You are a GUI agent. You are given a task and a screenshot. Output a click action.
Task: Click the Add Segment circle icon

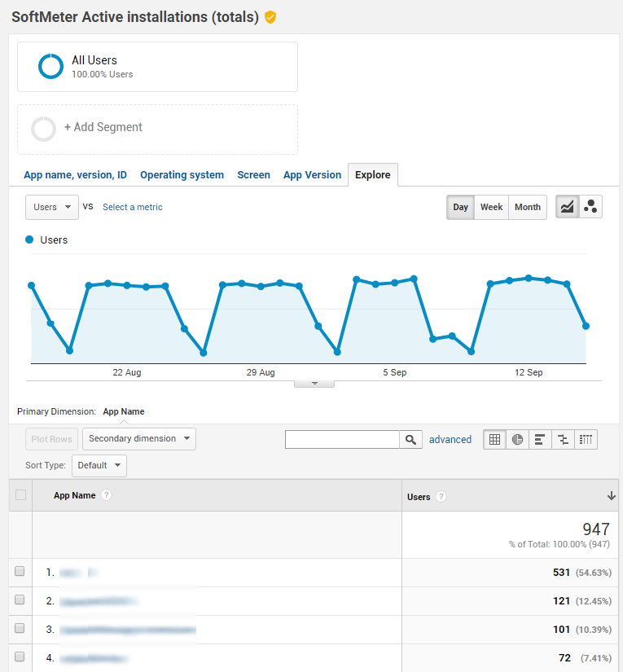[x=43, y=129]
